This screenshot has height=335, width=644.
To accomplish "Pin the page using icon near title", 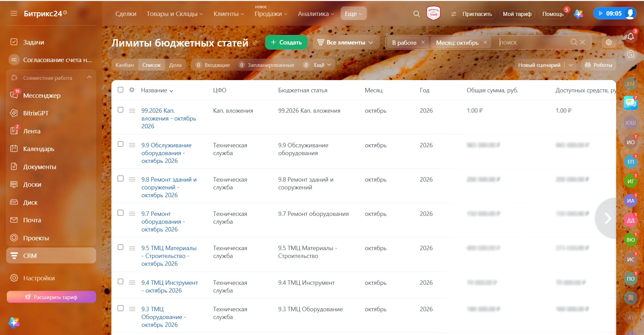I will point(255,43).
